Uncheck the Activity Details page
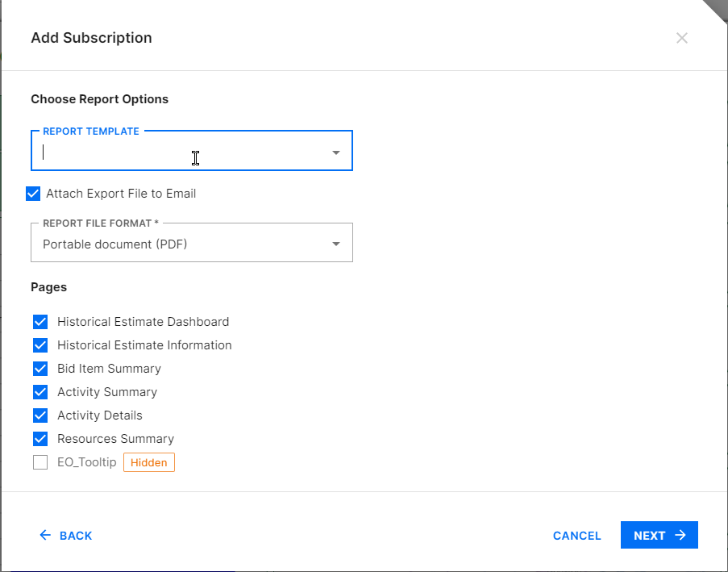The image size is (728, 572). point(40,415)
